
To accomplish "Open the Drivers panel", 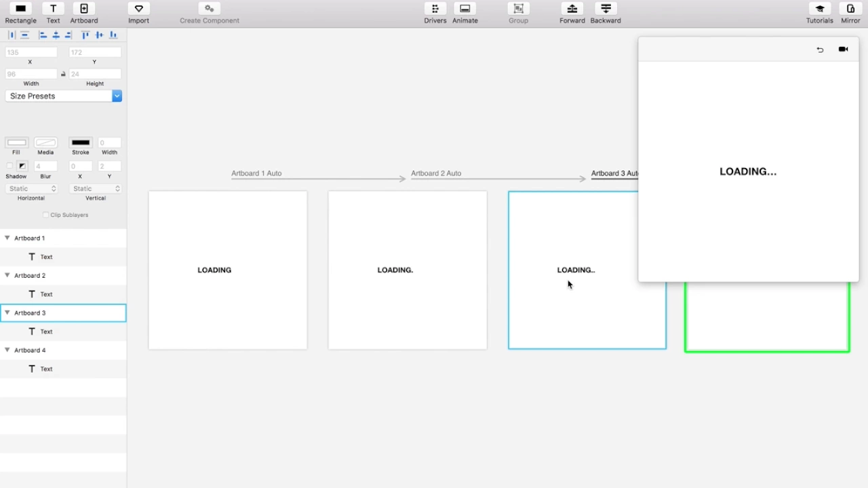I will (435, 13).
